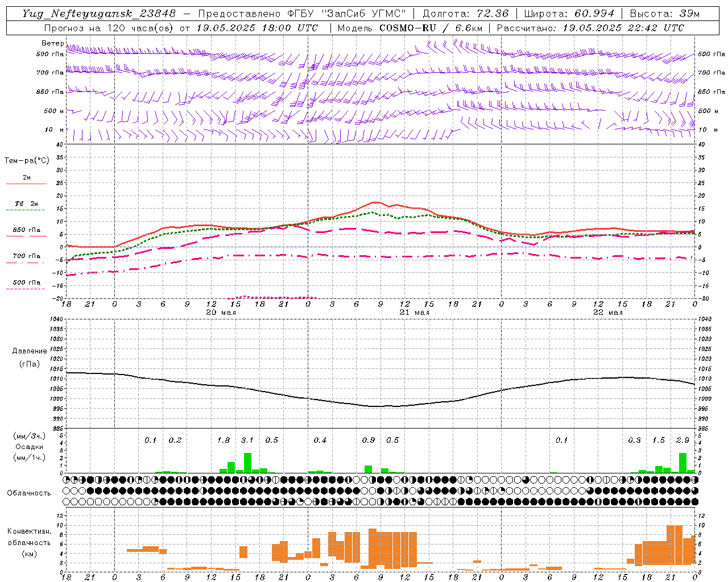Click the Давление pressure panel label
Image resolution: width=728 pixels, height=582 pixels.
[x=30, y=351]
